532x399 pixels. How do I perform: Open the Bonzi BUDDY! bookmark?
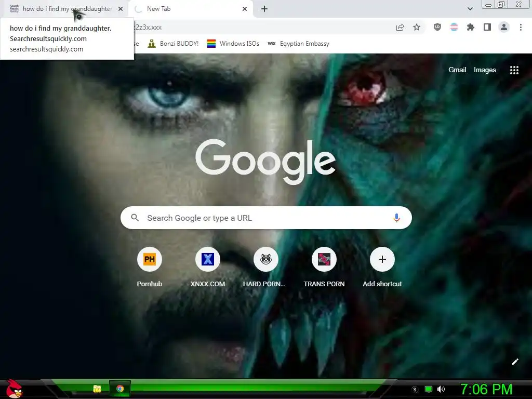coord(173,44)
